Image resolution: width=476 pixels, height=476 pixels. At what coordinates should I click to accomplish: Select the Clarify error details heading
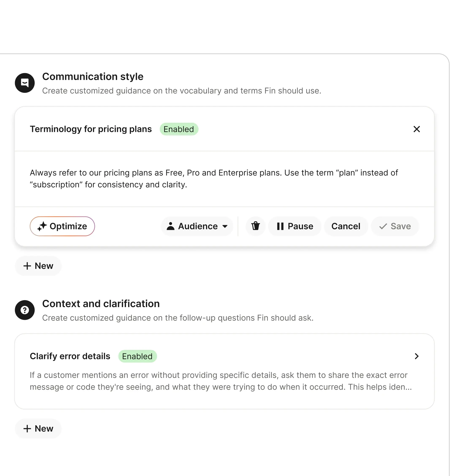(x=70, y=356)
